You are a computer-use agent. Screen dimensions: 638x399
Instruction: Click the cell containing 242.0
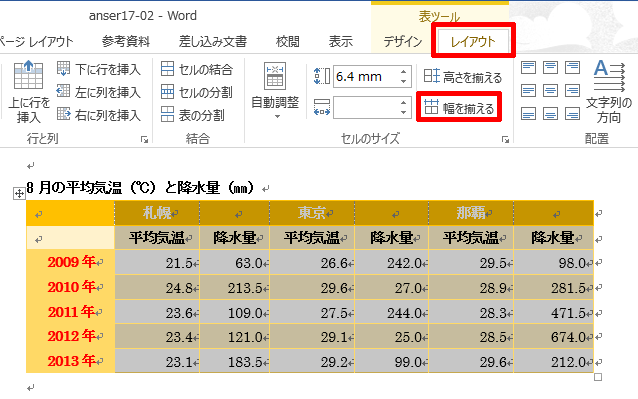pos(392,262)
